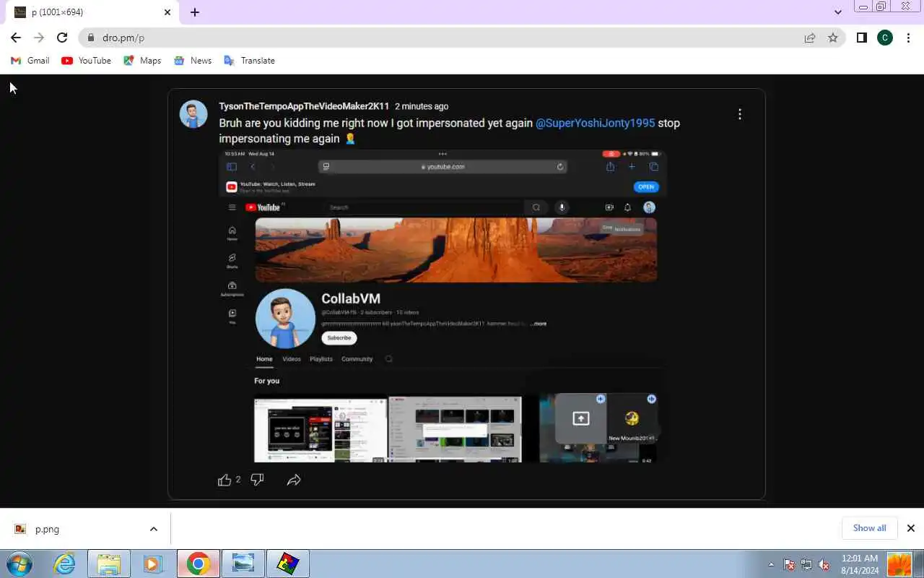This screenshot has width=924, height=578.
Task: Open Gmail bookmark
Action: pyautogui.click(x=30, y=61)
